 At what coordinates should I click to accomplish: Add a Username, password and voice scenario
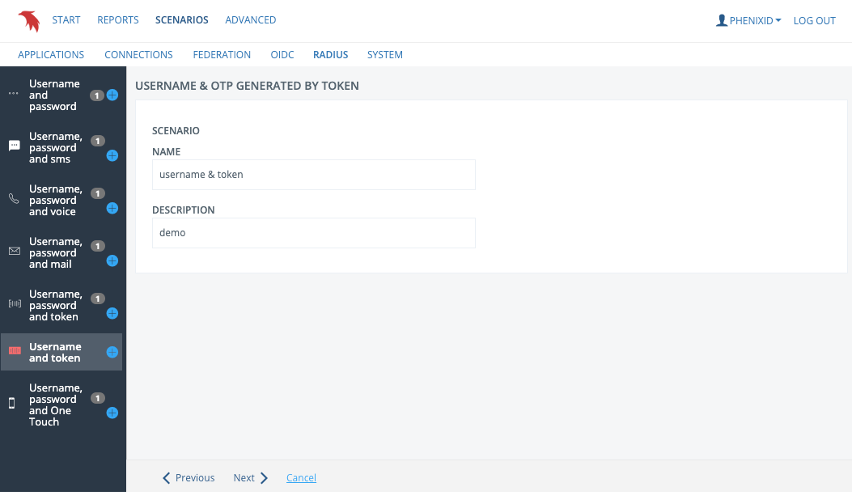pyautogui.click(x=112, y=208)
